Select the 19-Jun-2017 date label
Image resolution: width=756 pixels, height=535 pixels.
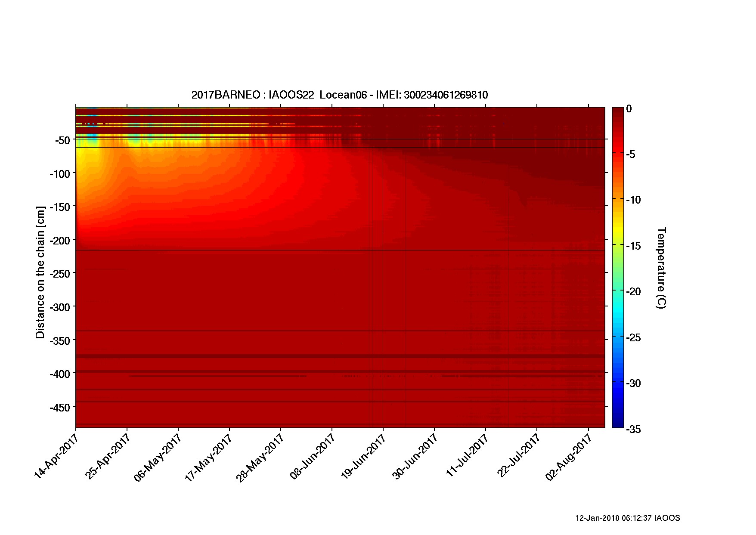click(363, 456)
